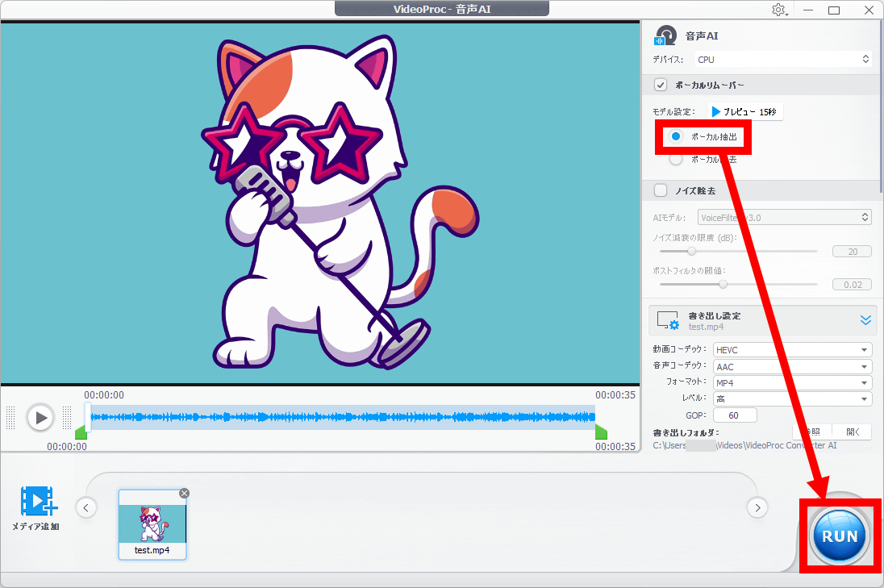Remove test.mp4 with its X icon
Viewport: 884px width, 588px height.
[x=184, y=493]
